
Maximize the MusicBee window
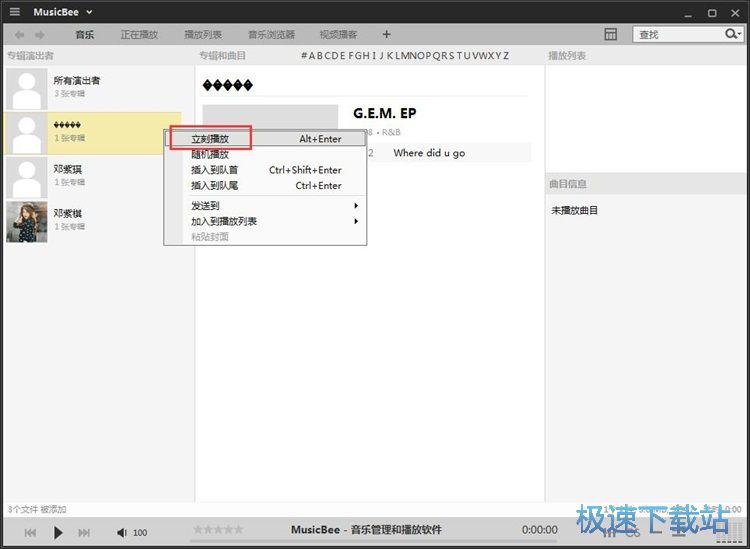[712, 13]
